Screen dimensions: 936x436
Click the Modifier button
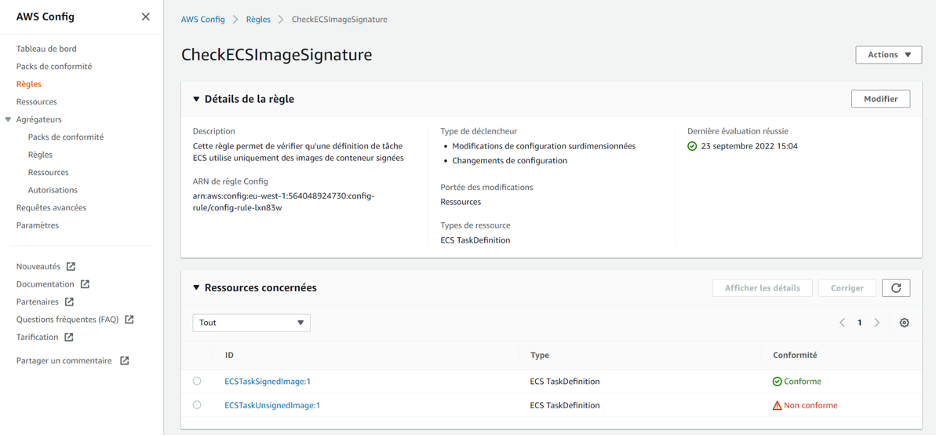(880, 99)
